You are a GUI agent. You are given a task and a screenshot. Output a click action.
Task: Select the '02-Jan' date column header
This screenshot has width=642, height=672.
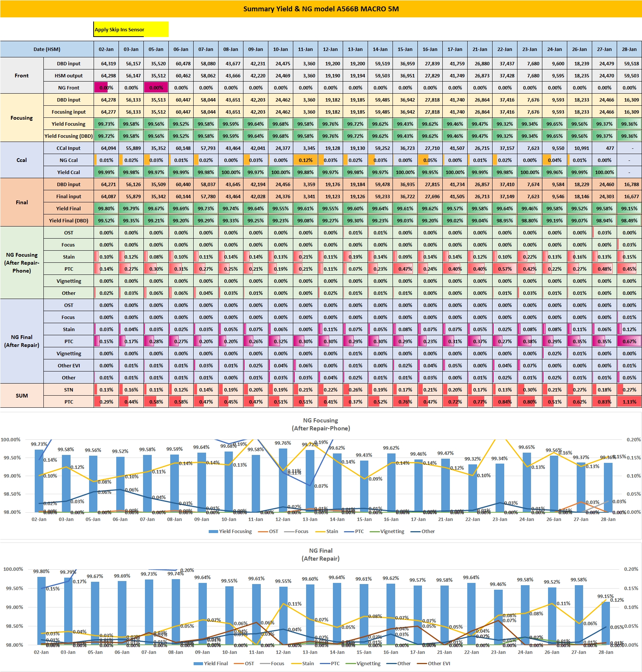pos(106,49)
